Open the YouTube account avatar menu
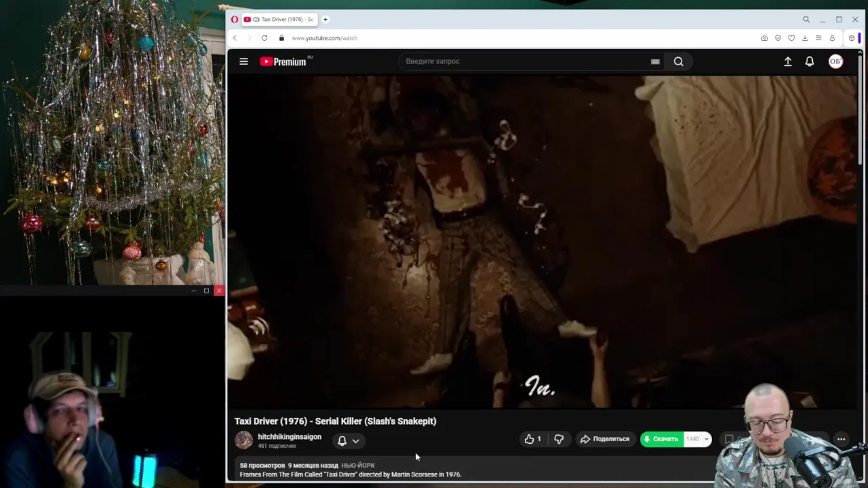The width and height of the screenshot is (868, 488). 835,62
